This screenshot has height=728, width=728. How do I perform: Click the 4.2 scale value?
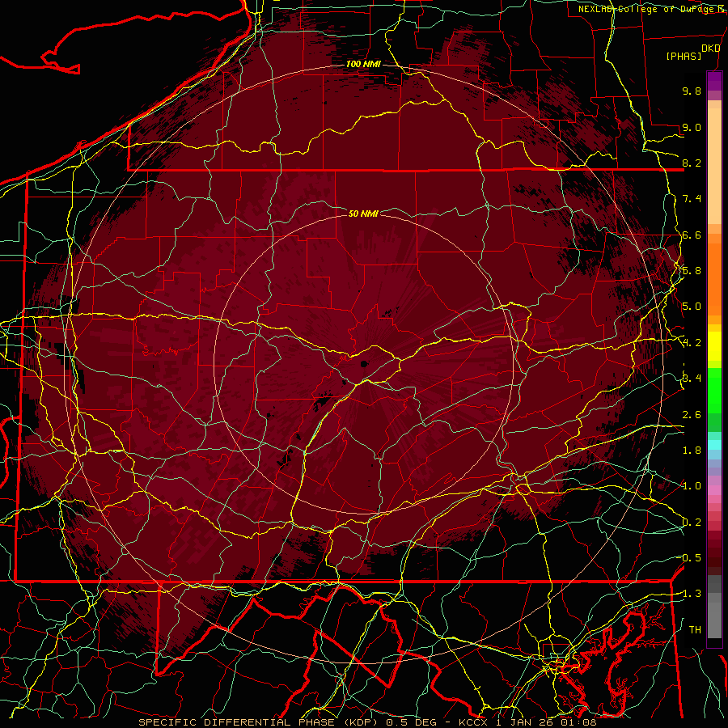692,343
